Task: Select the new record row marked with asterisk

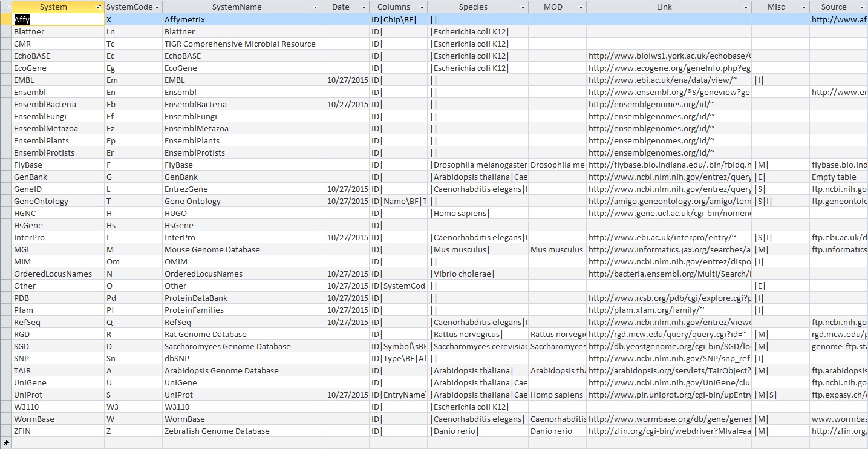Action: pos(6,443)
